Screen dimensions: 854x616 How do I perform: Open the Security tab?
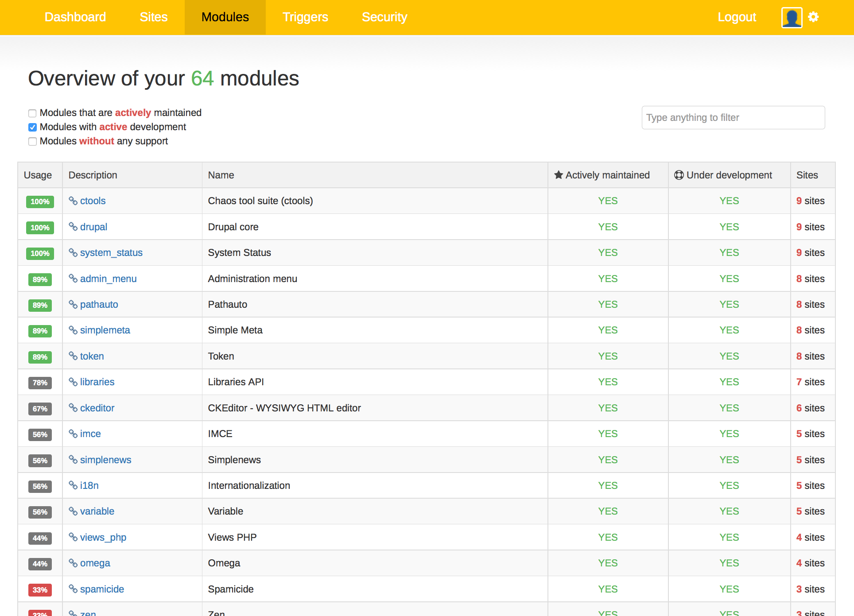(384, 17)
